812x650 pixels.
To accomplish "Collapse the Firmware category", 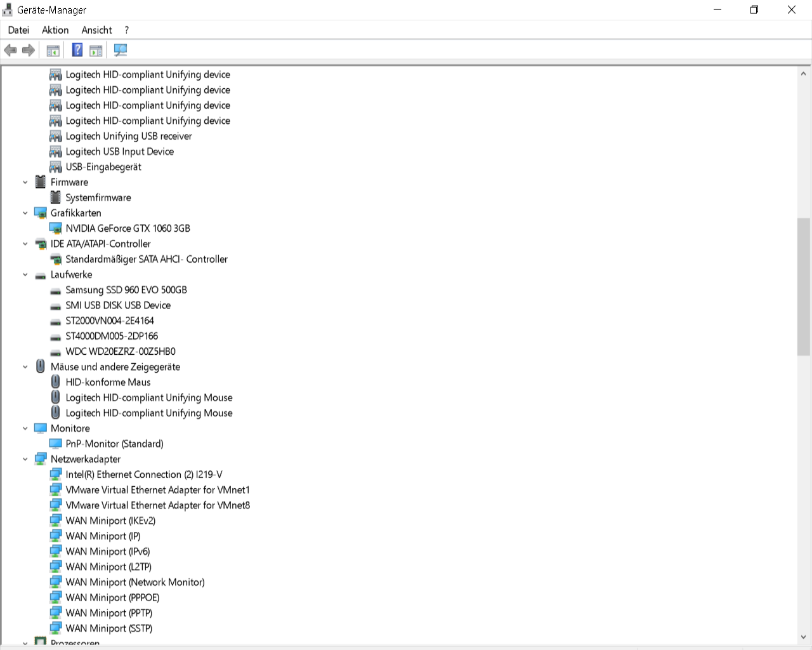I will point(25,182).
